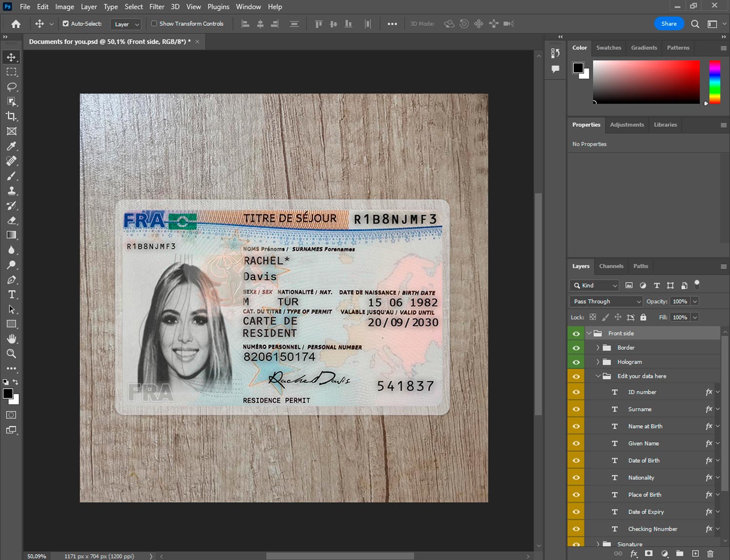The image size is (730, 560).
Task: Open the Filter menu
Action: (x=157, y=7)
